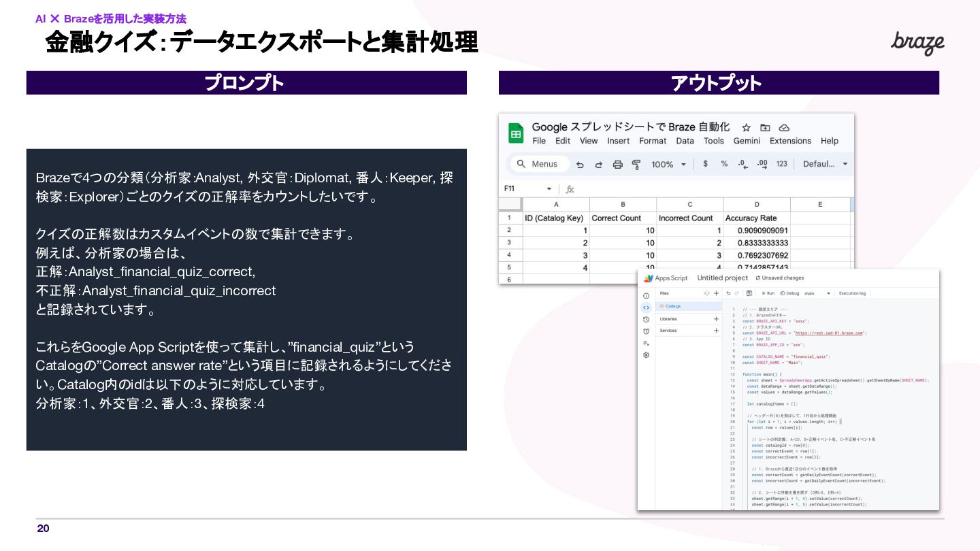980x551 pixels.
Task: Click the Menus search field
Action: (x=540, y=164)
